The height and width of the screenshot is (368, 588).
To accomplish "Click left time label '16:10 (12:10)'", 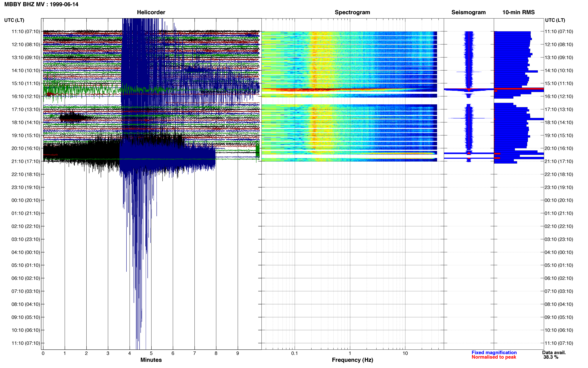I will (x=26, y=96).
